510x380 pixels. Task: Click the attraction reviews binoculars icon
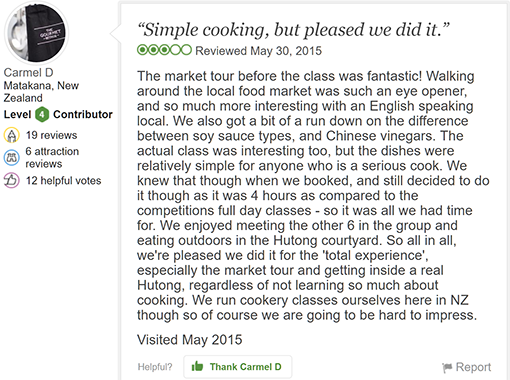11,158
